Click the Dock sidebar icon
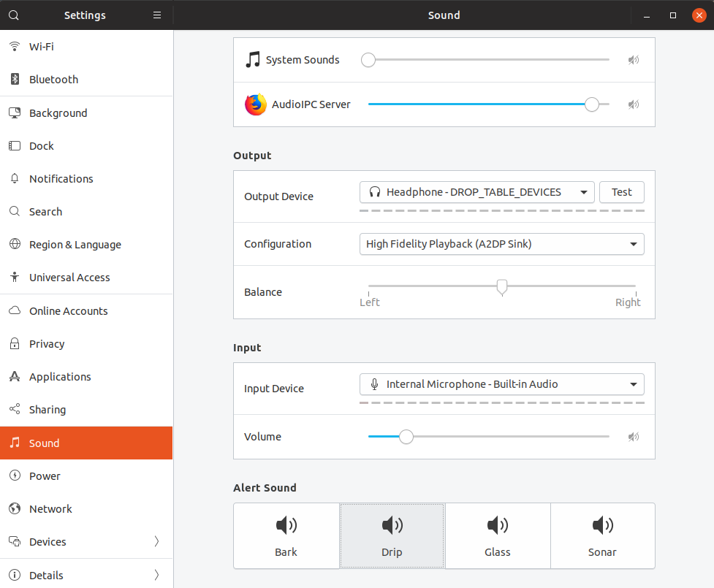Image resolution: width=714 pixels, height=588 pixels. pos(15,145)
